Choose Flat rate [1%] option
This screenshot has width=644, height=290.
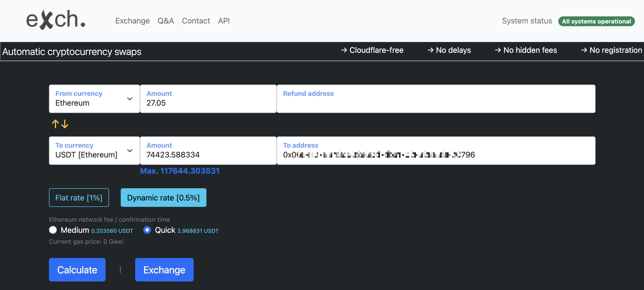[x=79, y=197]
